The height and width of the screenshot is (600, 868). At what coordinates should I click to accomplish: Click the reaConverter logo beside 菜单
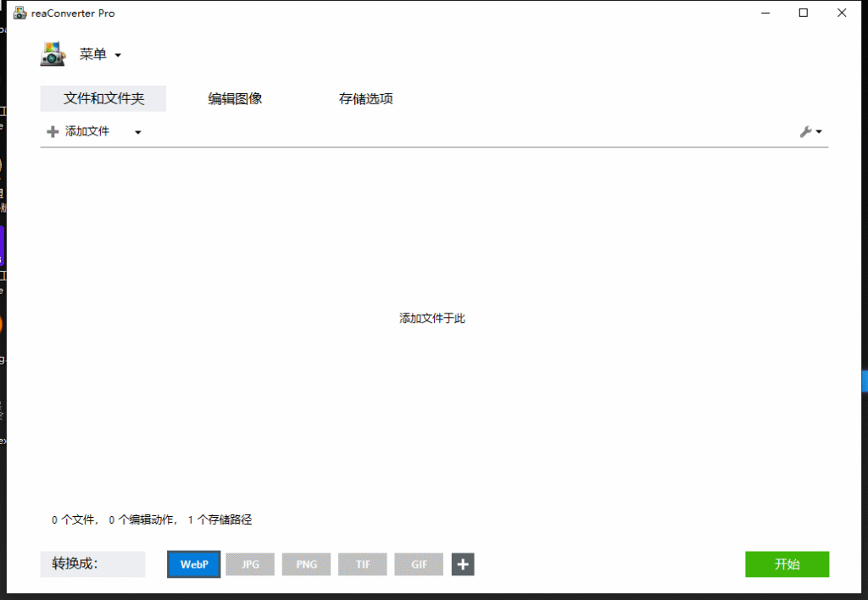[53, 54]
